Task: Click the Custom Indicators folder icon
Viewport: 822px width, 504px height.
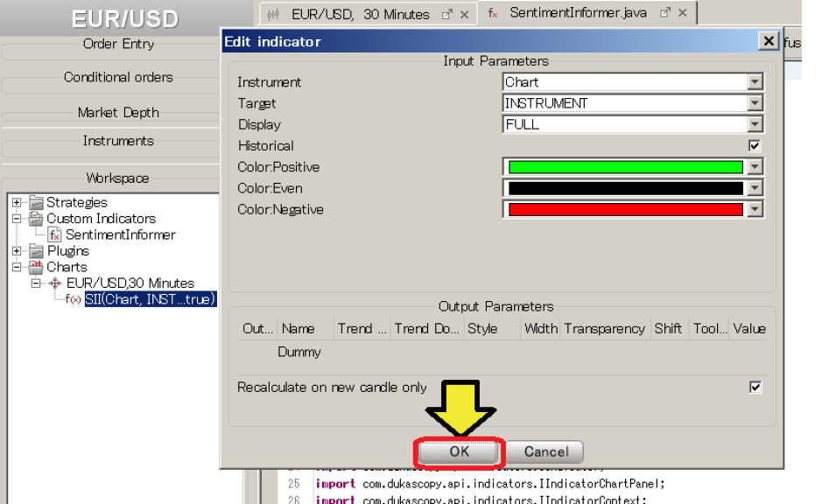Action: tap(36, 219)
